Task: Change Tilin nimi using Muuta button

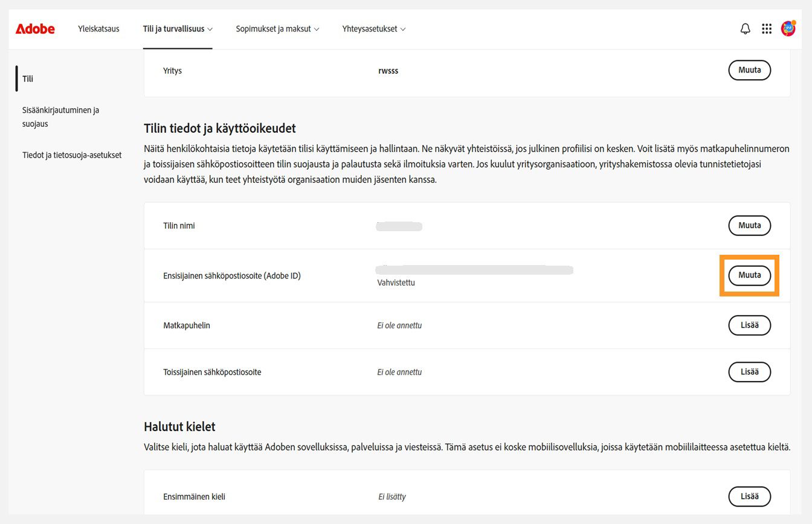Action: [749, 225]
